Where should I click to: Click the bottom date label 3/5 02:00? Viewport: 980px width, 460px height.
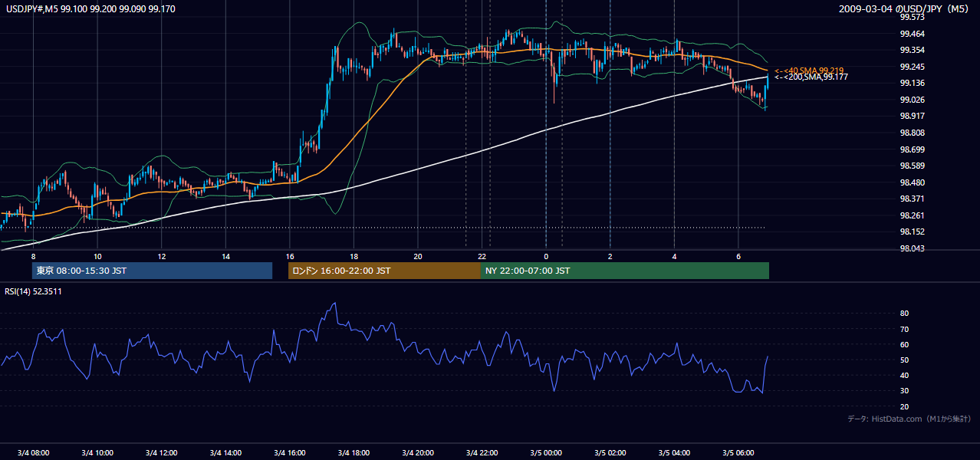point(610,452)
